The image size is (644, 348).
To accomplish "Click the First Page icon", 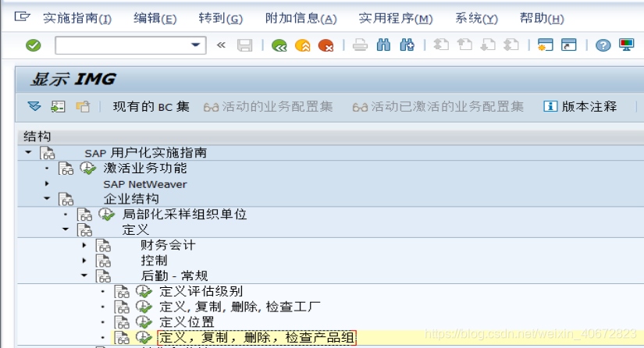I will [x=441, y=44].
